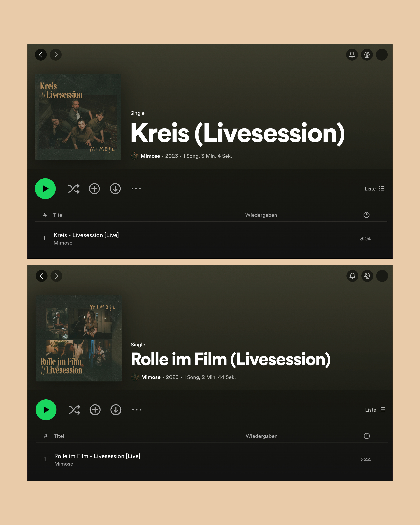Go back using the arrow in the Kreis panel

(x=41, y=55)
